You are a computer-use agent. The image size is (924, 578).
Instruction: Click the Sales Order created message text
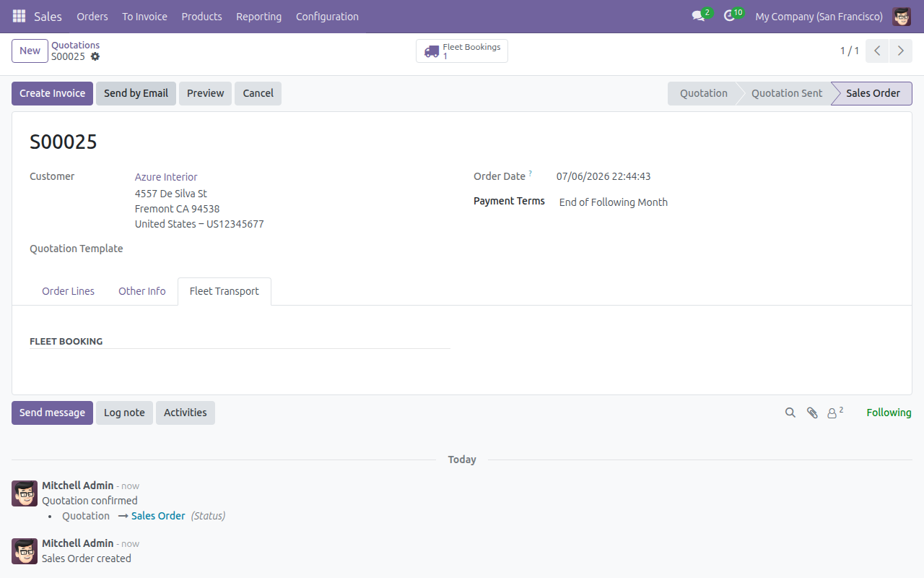(x=87, y=558)
